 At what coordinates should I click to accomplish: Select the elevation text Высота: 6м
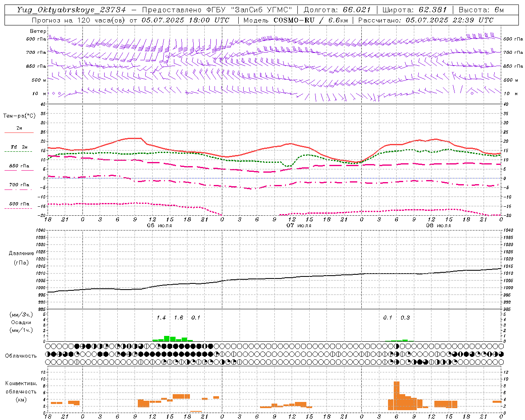(481, 10)
